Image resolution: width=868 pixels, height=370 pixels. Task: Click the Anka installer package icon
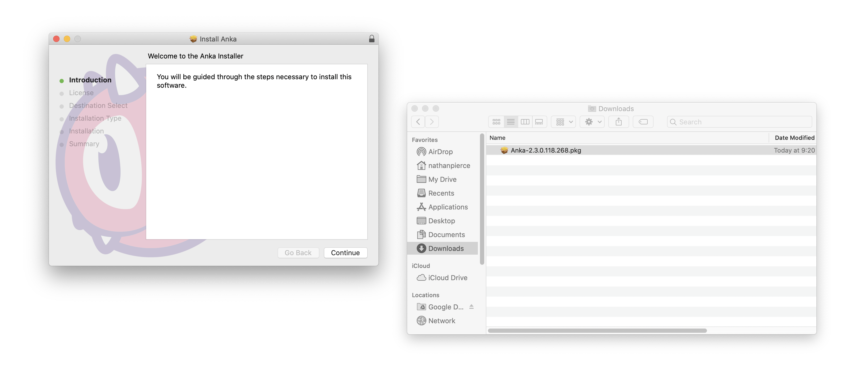504,150
